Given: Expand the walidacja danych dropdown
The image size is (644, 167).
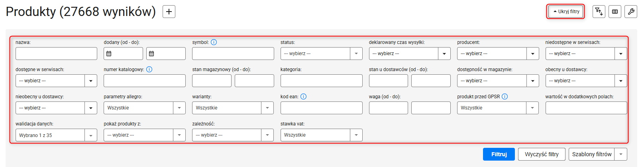Looking at the screenshot, I should [56, 135].
